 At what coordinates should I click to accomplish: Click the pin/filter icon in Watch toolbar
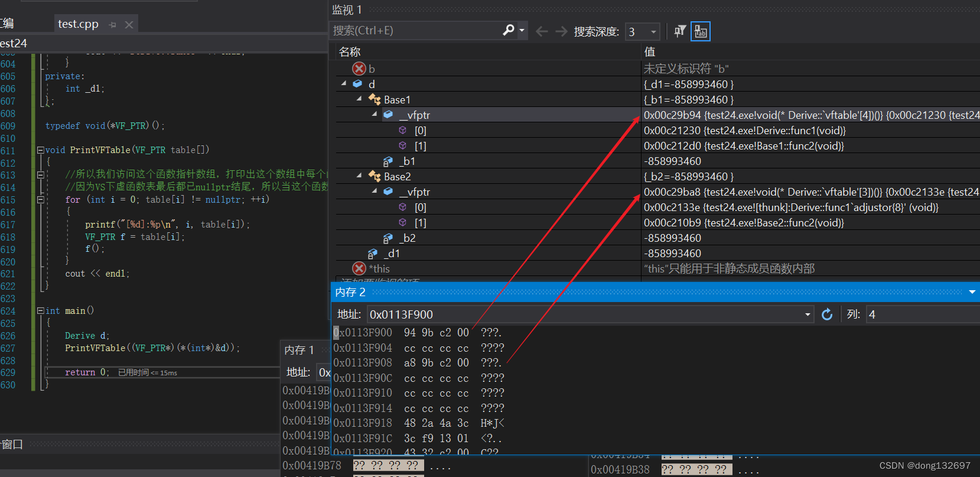click(680, 31)
